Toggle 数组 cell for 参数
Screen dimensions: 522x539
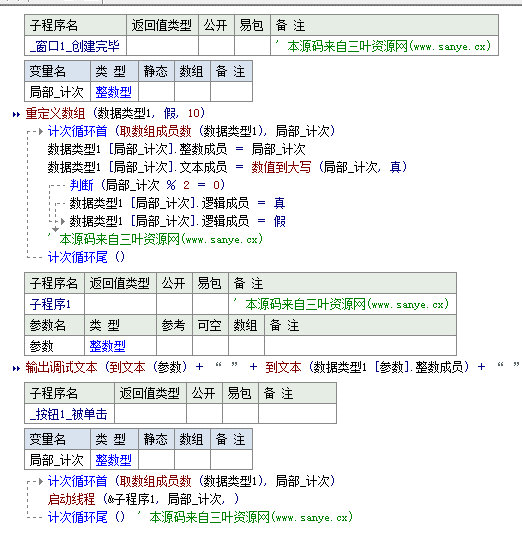(x=246, y=345)
